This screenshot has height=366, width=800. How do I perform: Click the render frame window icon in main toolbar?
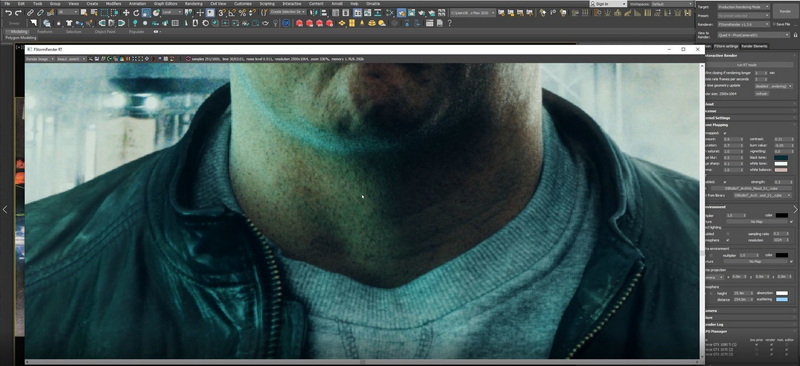411,12
